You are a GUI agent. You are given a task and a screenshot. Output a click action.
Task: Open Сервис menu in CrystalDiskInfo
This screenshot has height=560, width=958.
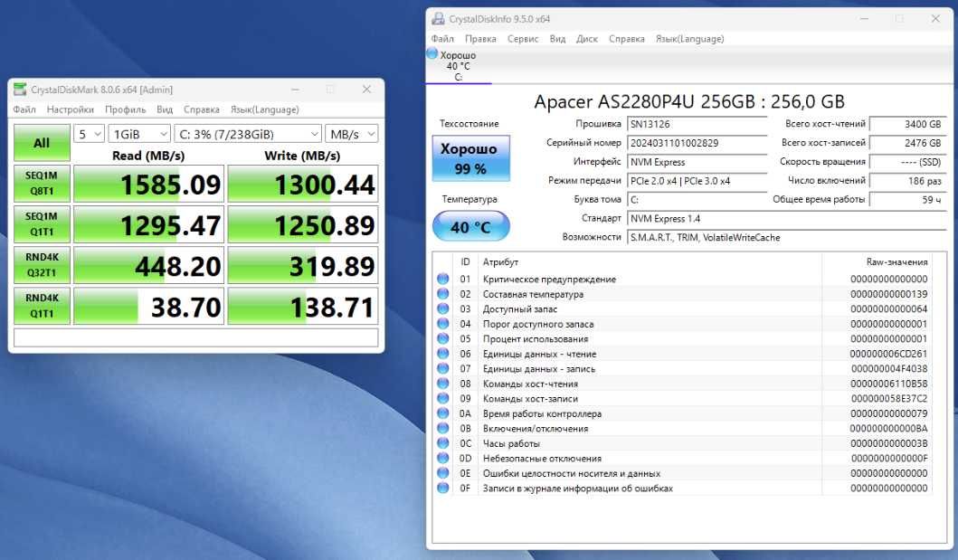coord(523,39)
